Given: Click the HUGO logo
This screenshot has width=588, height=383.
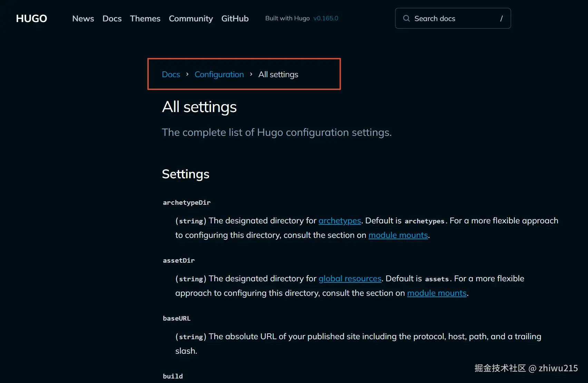Looking at the screenshot, I should click(31, 18).
